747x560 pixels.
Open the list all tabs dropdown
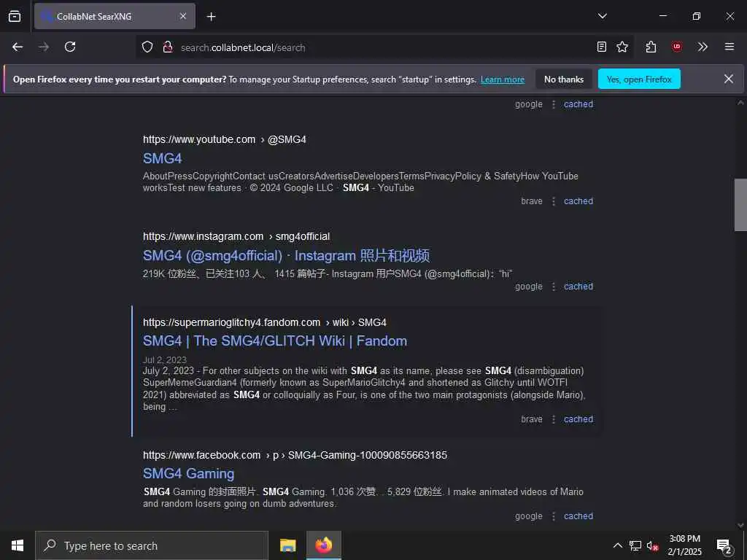click(x=602, y=16)
